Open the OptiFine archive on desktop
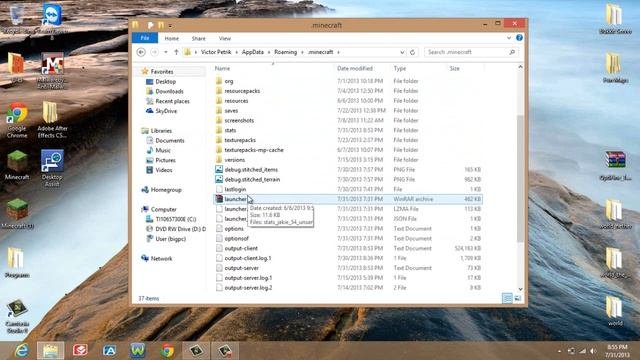 [616, 166]
